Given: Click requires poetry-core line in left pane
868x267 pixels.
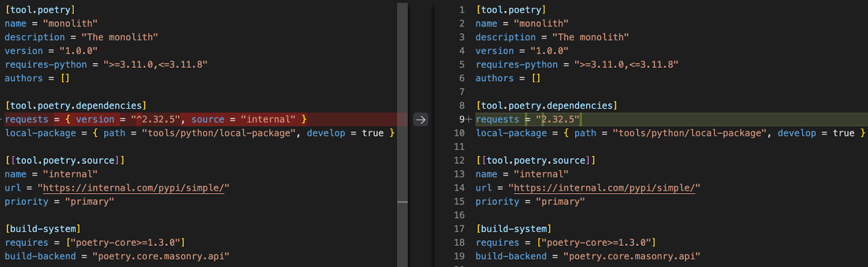Looking at the screenshot, I should coord(95,243).
